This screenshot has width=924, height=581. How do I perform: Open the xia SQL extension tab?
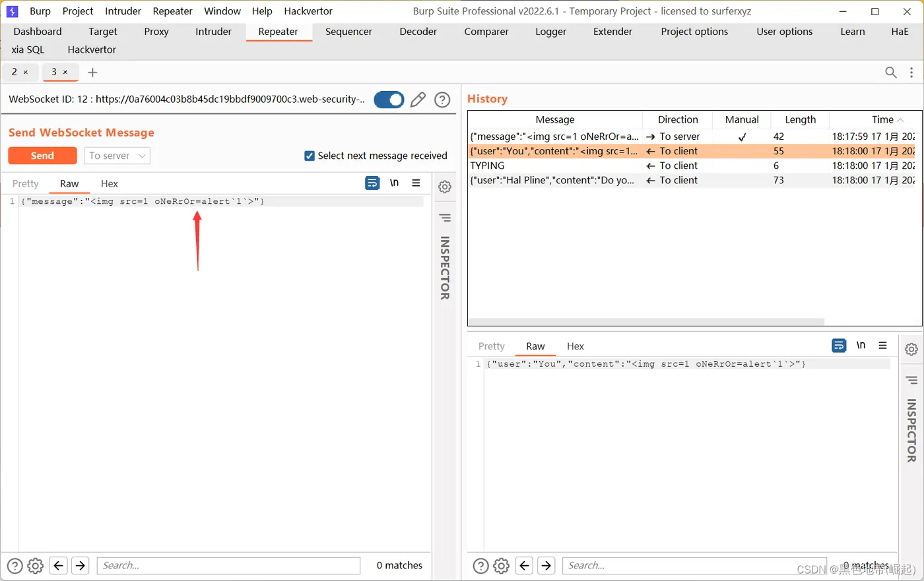pyautogui.click(x=28, y=49)
